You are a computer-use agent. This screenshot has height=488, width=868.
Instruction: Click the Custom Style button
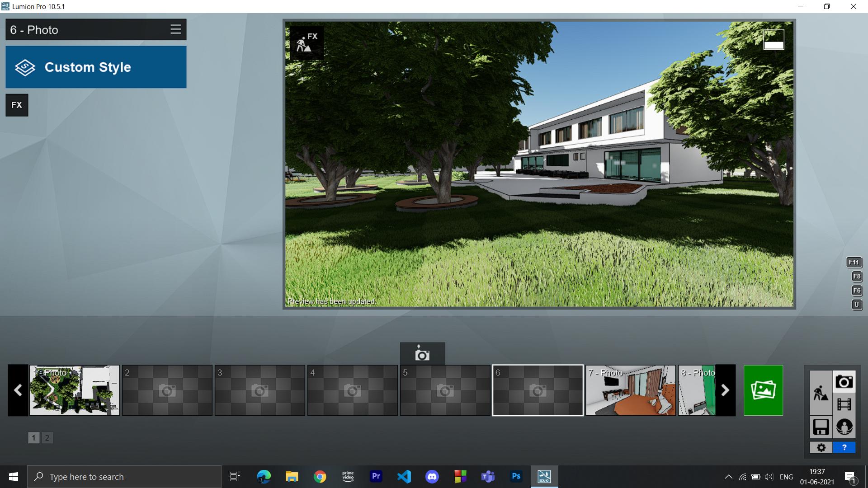tap(96, 67)
